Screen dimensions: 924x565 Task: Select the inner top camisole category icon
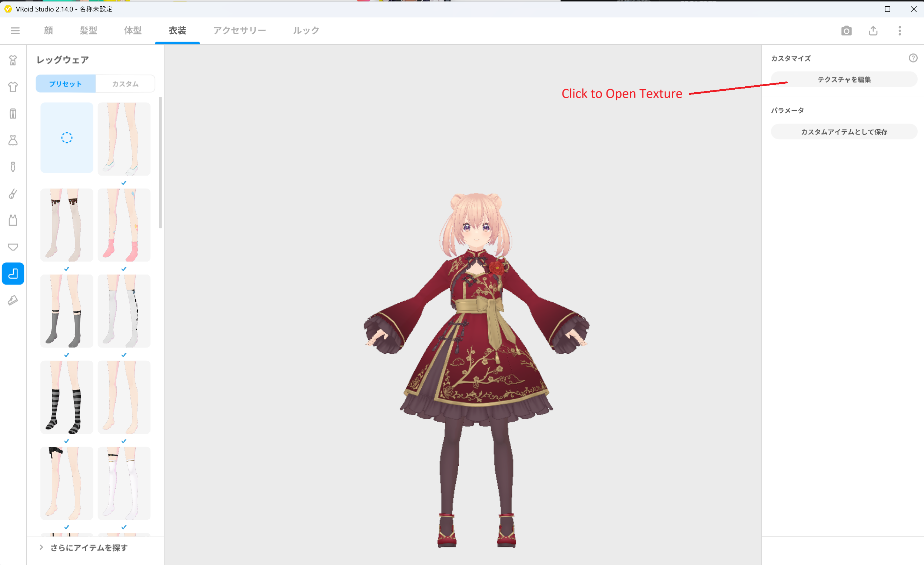pos(13,220)
